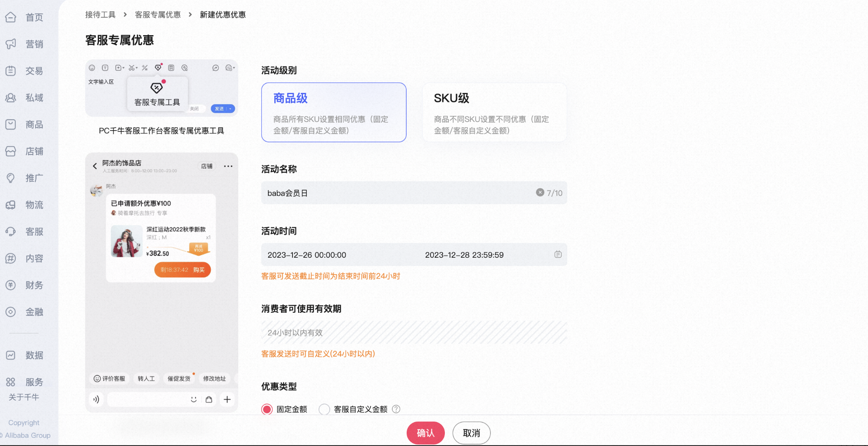Click three-dots more icon in mobile preview
Viewport: 868px width, 446px height.
point(228,166)
